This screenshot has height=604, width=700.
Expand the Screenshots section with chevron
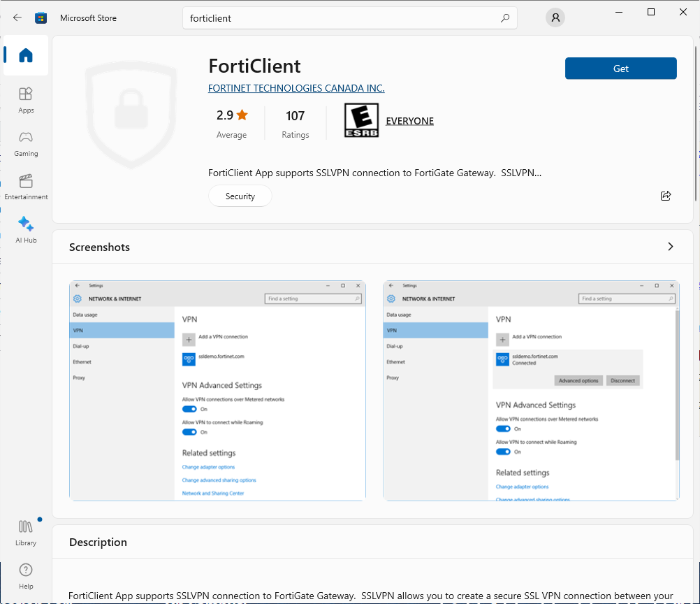click(670, 247)
